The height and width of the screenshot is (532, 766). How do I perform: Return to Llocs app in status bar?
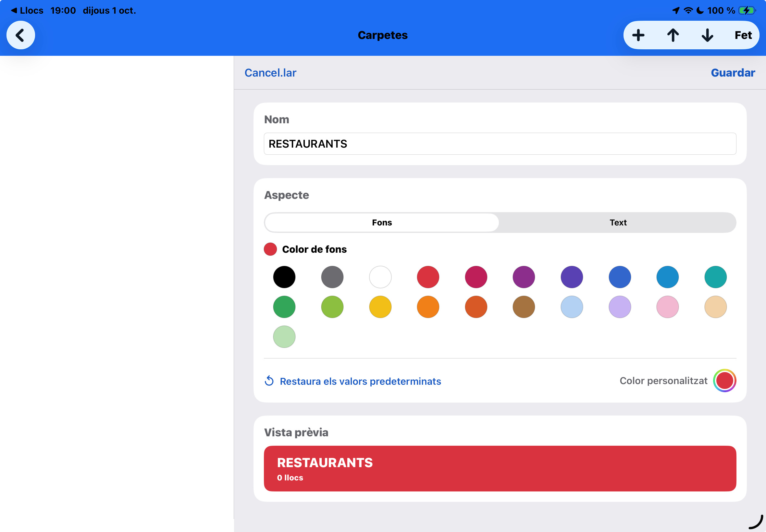pyautogui.click(x=27, y=10)
